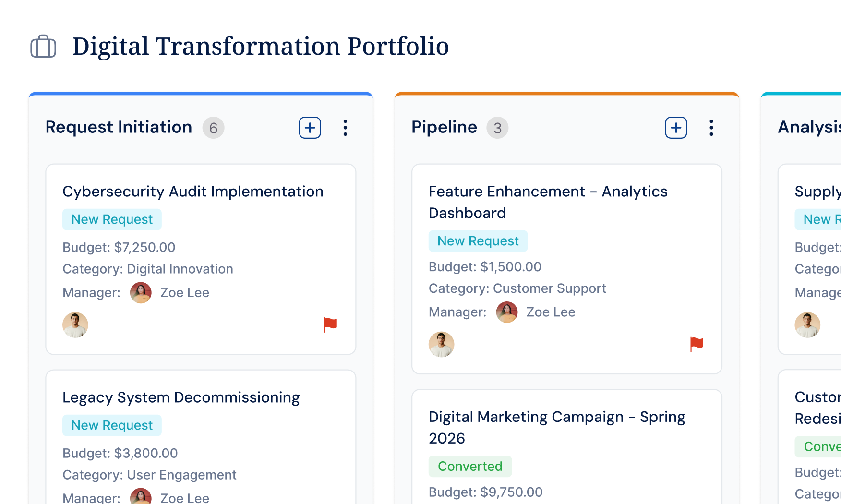Add a card to Pipeline column
The width and height of the screenshot is (841, 504).
676,128
